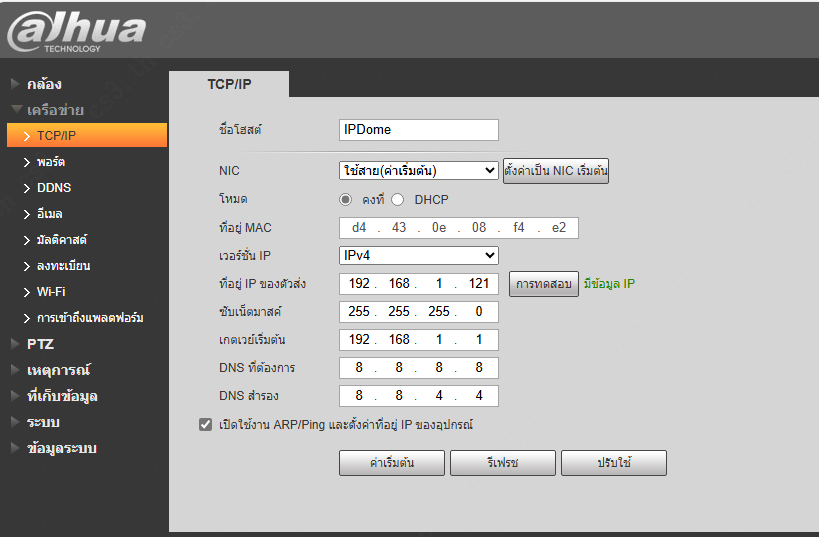Screen dimensions: 819x537
Task: Click the เกตเวย์เริ่มต้น label
Action: coord(252,340)
